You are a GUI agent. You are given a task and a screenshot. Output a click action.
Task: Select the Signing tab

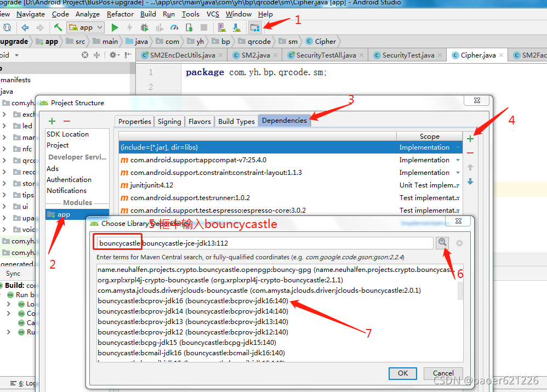coord(169,121)
